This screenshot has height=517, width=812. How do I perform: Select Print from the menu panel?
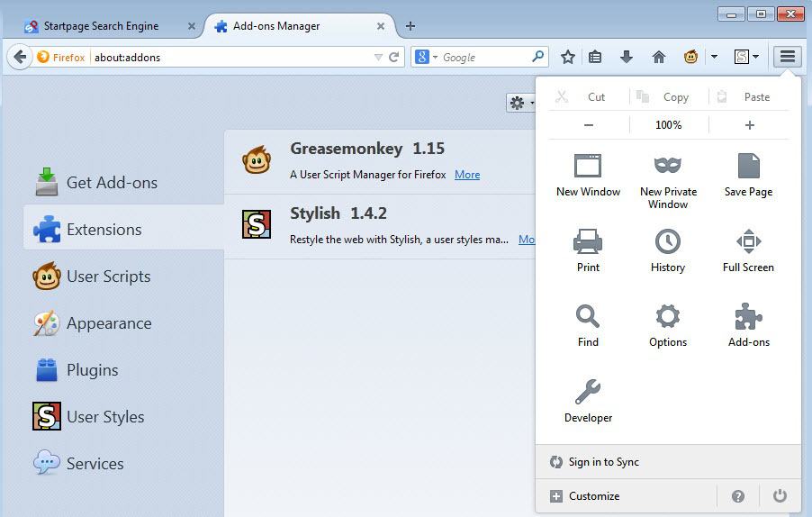[x=588, y=250]
